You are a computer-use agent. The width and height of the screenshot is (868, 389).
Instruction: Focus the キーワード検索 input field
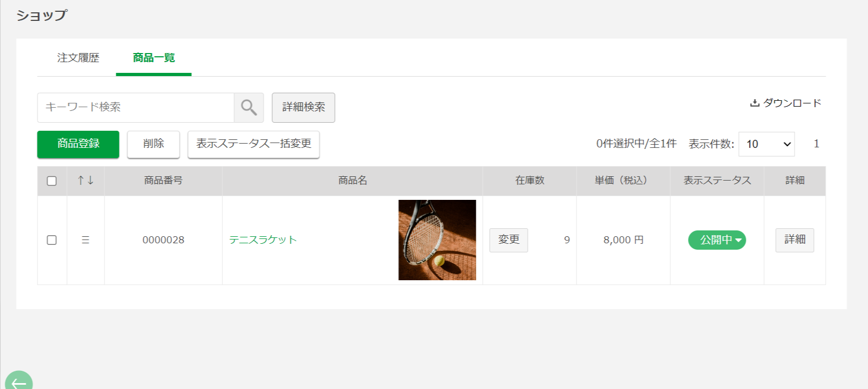click(136, 107)
